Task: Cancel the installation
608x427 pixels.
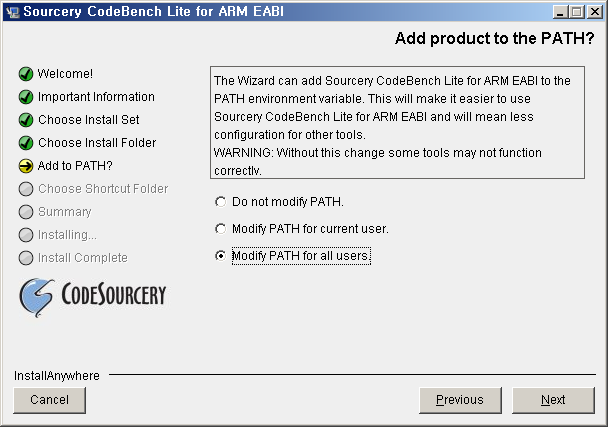Action: click(49, 400)
